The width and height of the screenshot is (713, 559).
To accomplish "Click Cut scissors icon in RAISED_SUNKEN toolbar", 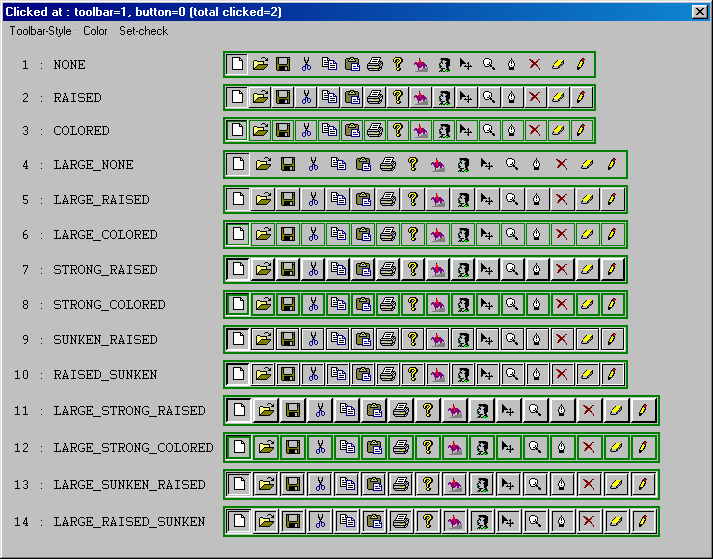I will (x=313, y=374).
